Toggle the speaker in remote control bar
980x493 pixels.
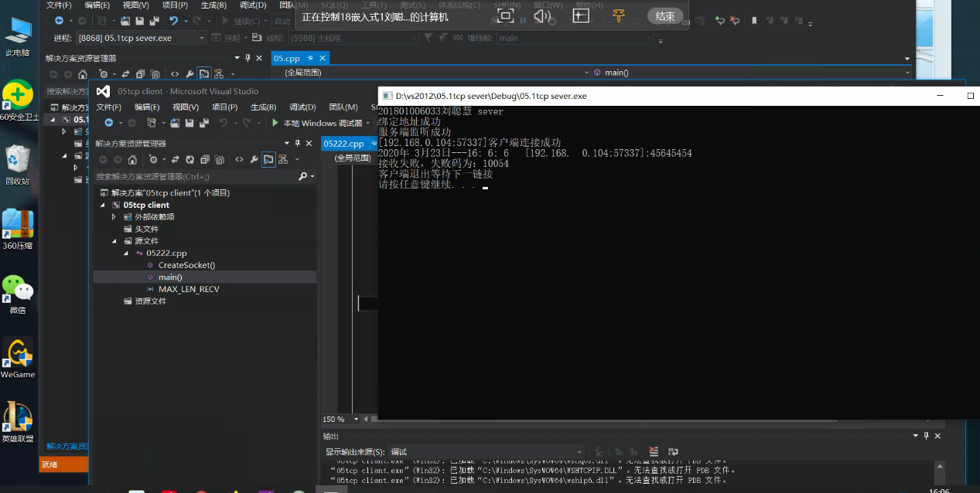pyautogui.click(x=542, y=15)
